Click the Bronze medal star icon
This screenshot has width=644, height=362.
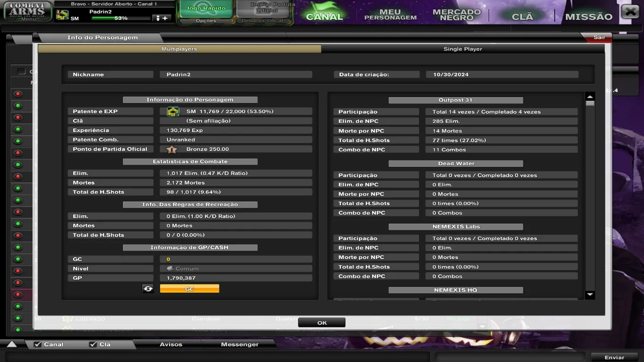point(172,149)
